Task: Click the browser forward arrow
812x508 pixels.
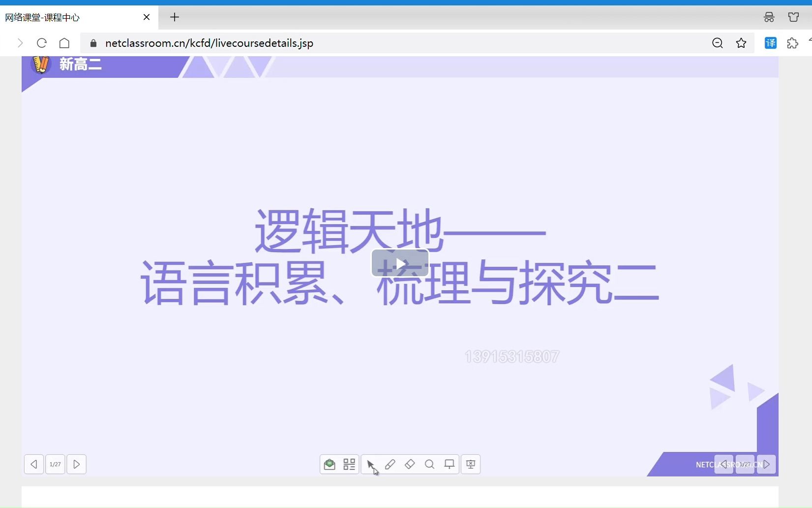Action: pyautogui.click(x=20, y=43)
